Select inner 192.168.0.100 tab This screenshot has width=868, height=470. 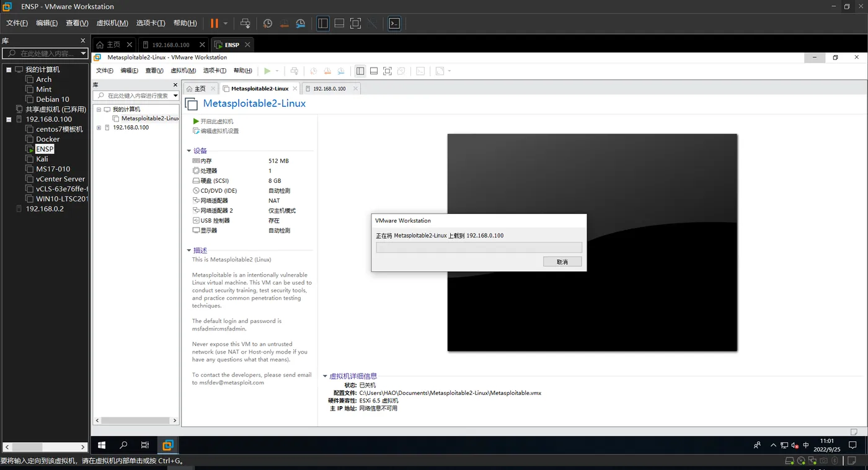(x=330, y=89)
